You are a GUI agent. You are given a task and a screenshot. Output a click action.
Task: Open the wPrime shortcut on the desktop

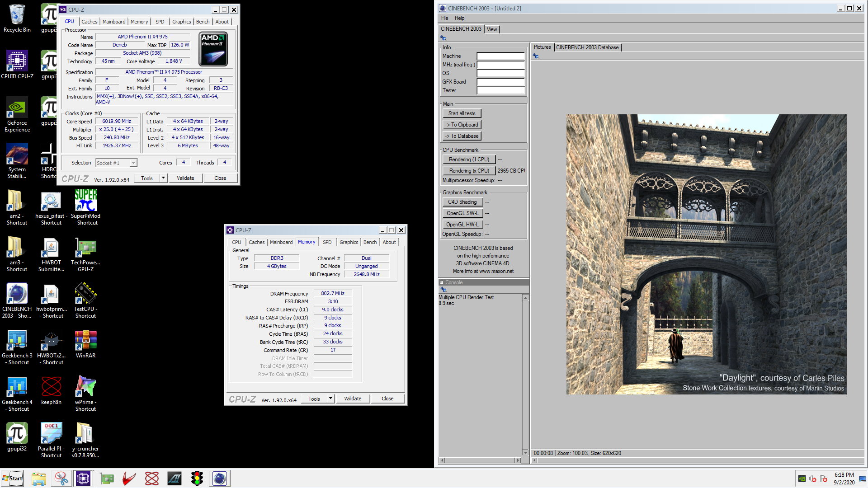pyautogui.click(x=85, y=394)
